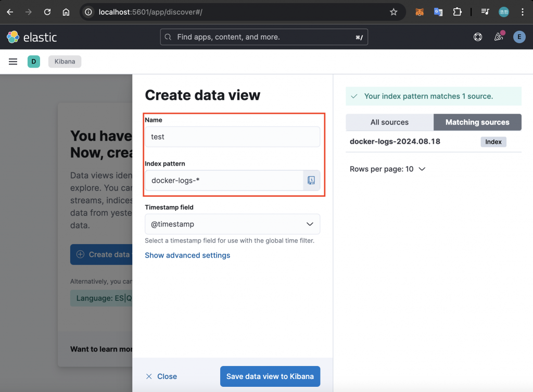Switch to All sources tab
Screen dimensions: 533x392
[x=389, y=122]
